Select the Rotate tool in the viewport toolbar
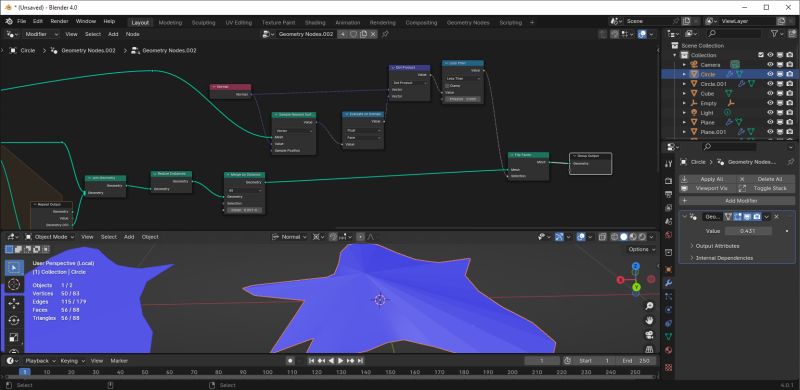The height and width of the screenshot is (390, 800). pos(14,320)
